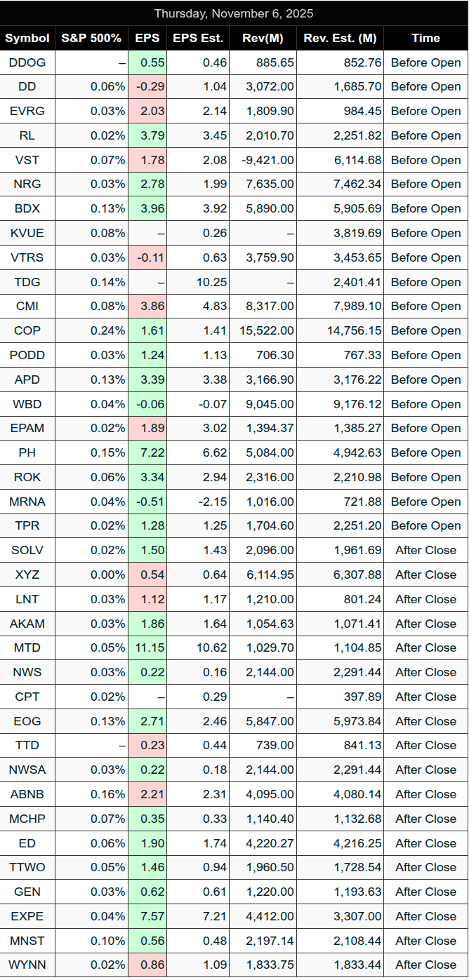The image size is (469, 980).
Task: Click the After Close cell for SOLV
Action: pyautogui.click(x=425, y=550)
